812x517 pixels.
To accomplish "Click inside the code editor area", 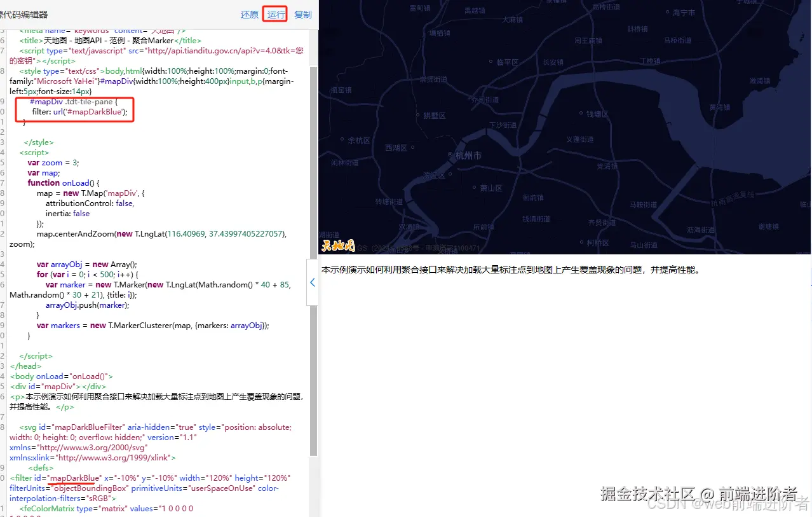I will coord(152,254).
